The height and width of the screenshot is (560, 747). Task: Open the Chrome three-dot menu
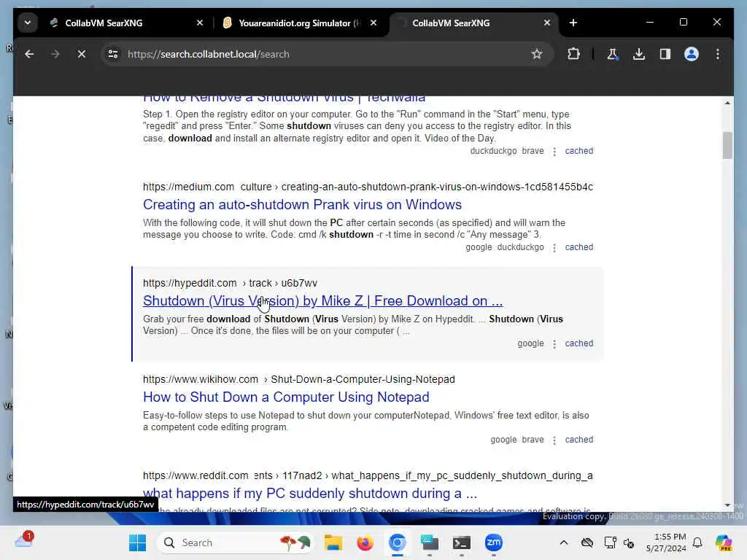[x=718, y=54]
